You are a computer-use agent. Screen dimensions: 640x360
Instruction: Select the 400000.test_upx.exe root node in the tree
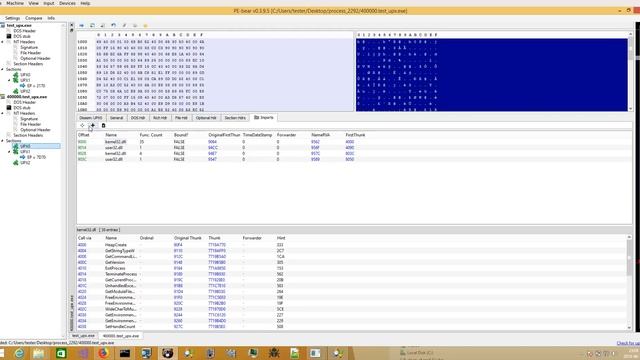27,97
